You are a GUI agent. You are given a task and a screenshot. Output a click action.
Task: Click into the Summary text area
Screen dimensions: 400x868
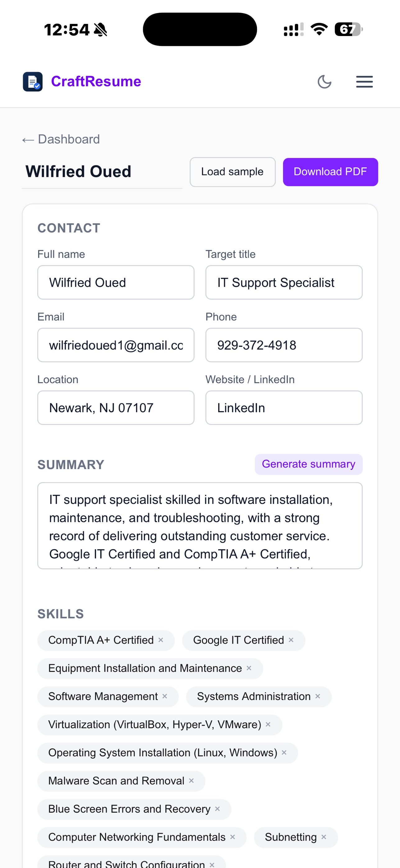[200, 526]
